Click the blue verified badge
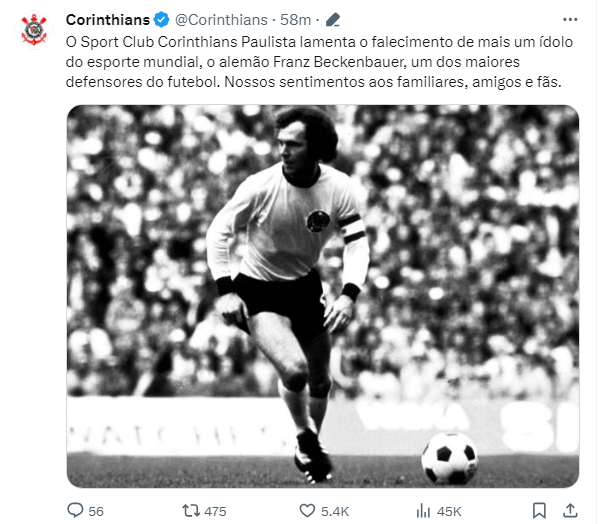Screen dimensions: 614x524 (161, 20)
